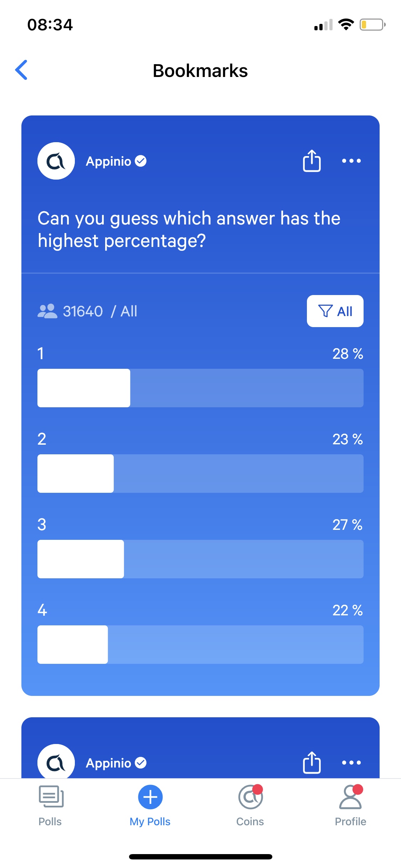401x868 pixels.
Task: Share the second Appinio poll
Action: tap(312, 763)
